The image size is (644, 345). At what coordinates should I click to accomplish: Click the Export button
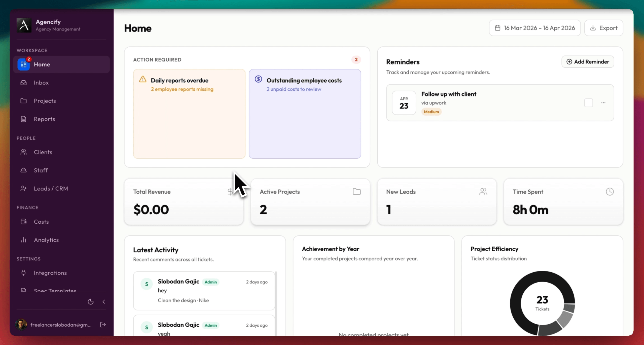tap(604, 28)
